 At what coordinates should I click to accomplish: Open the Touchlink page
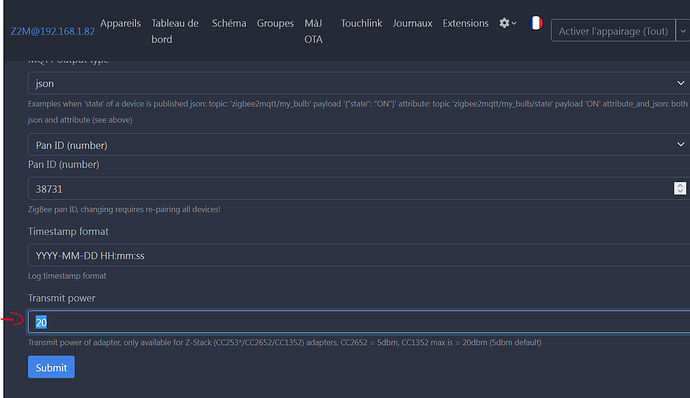361,23
